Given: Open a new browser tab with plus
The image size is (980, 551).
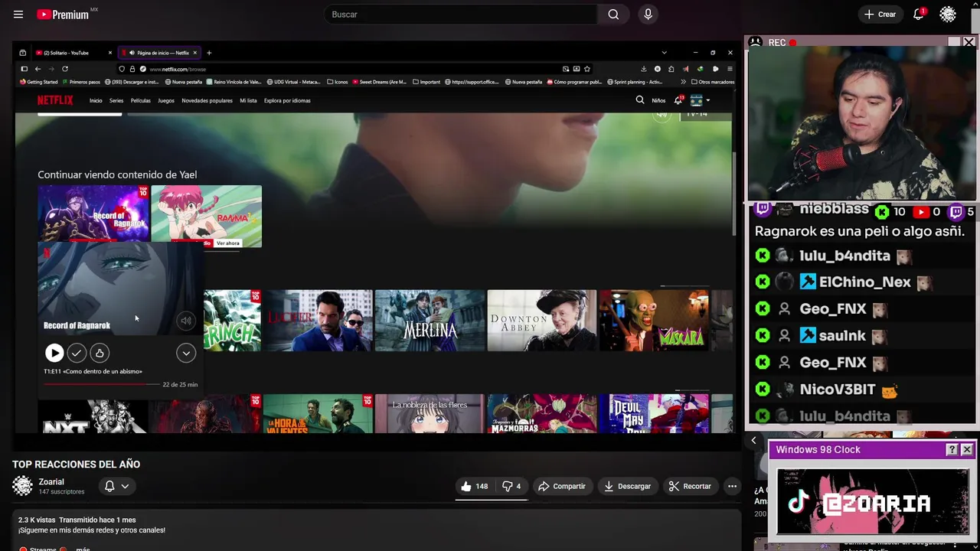Looking at the screenshot, I should pyautogui.click(x=209, y=53).
